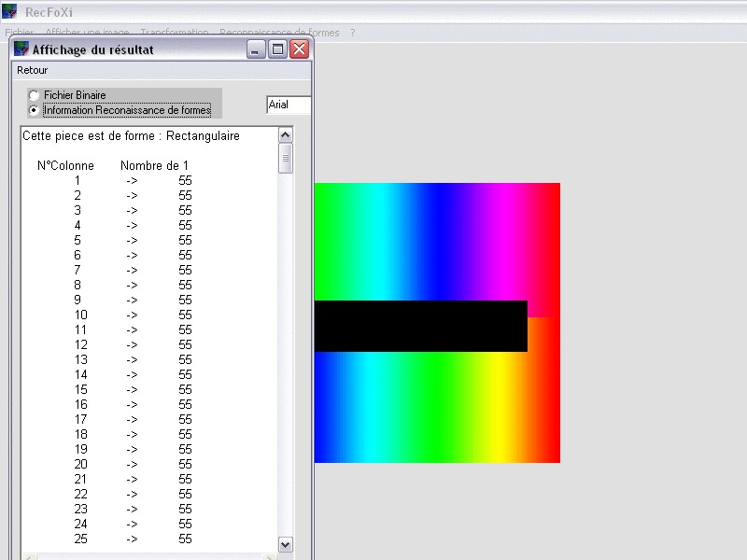The image size is (747, 560).
Task: Open the Reconnaissance de formes menu
Action: coord(279,33)
